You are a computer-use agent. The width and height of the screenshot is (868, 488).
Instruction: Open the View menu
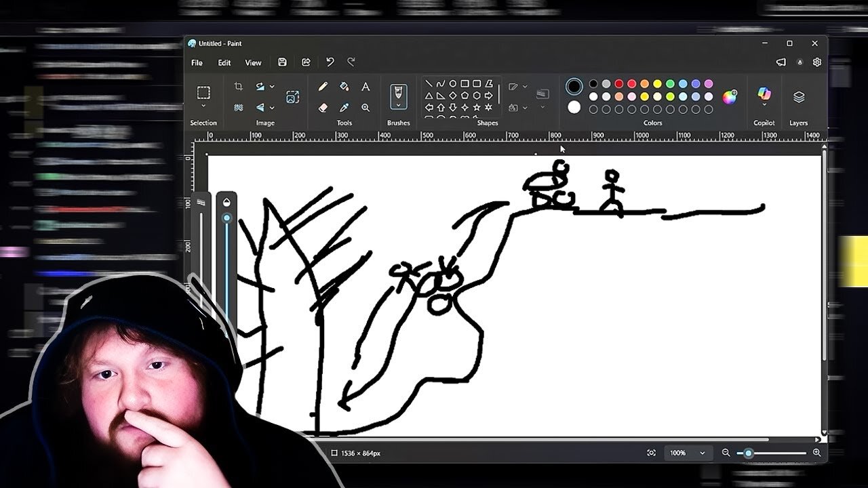click(x=253, y=62)
